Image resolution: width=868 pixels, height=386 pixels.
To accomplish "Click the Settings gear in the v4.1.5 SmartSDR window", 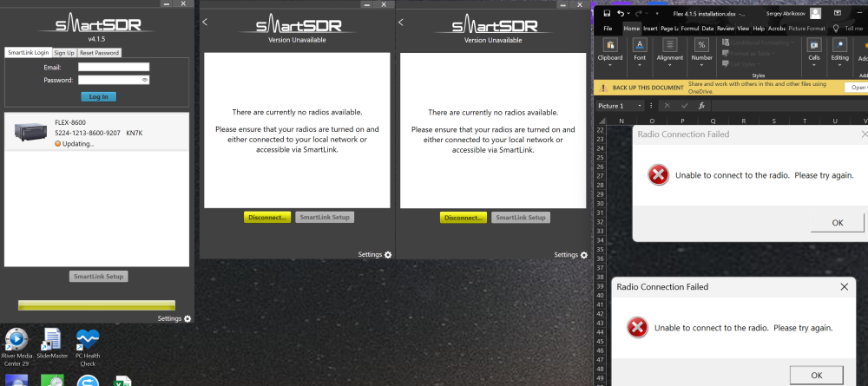I will (x=187, y=318).
